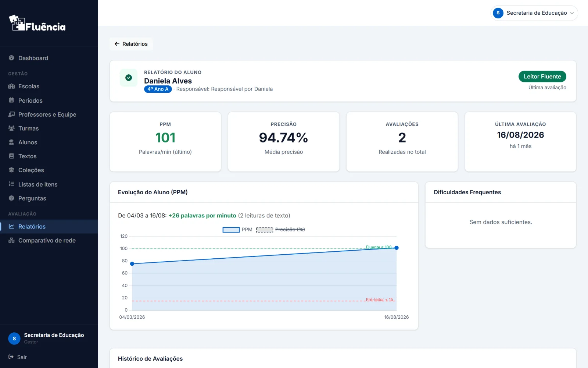
Task: Click the PPM 101 value
Action: point(165,138)
